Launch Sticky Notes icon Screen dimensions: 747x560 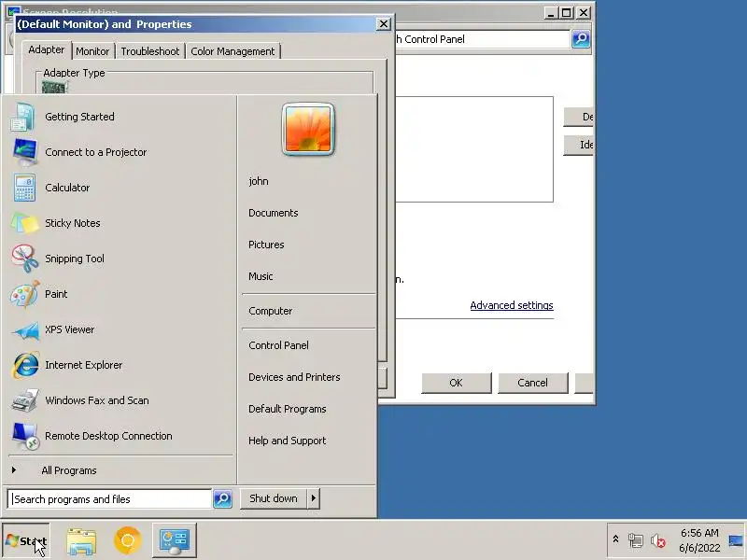24,223
